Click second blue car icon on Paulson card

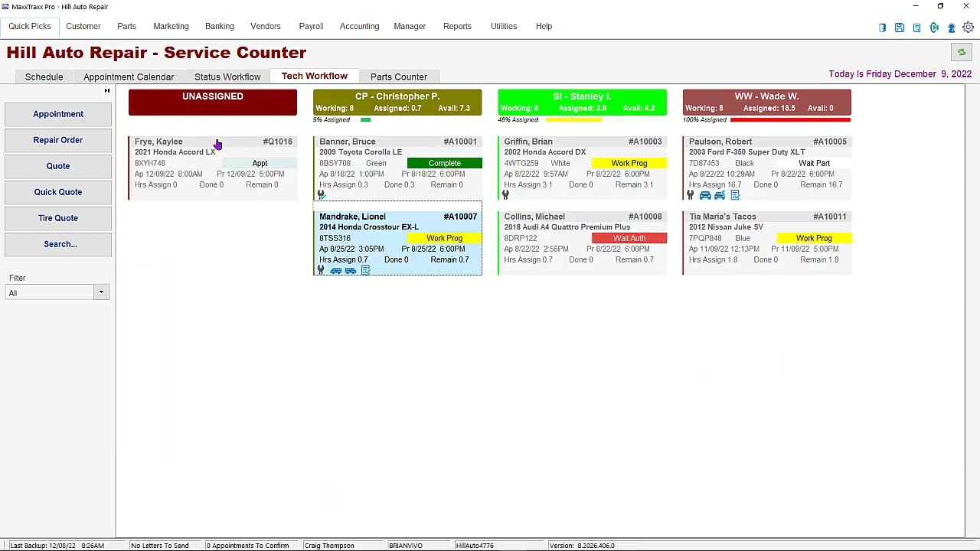(x=720, y=195)
